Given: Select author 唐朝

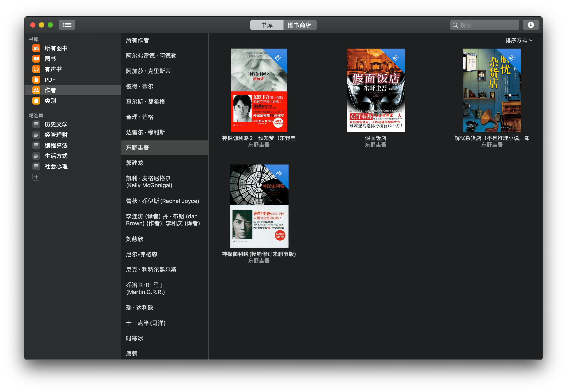Looking at the screenshot, I should (164, 354).
